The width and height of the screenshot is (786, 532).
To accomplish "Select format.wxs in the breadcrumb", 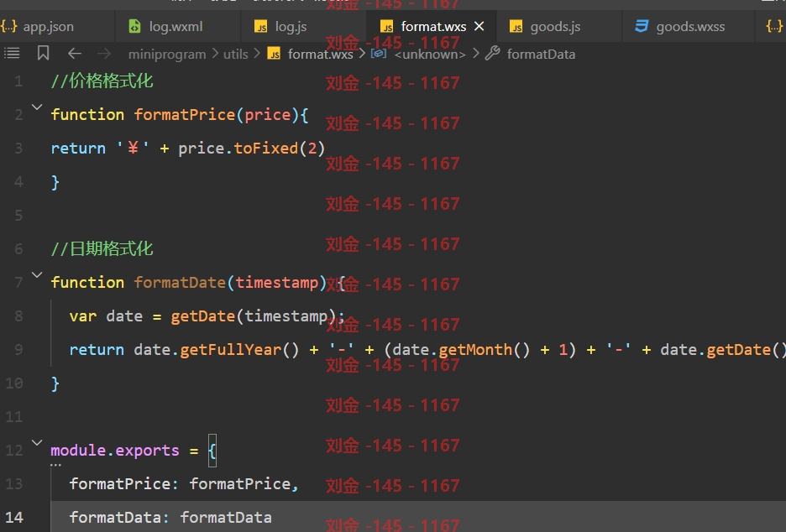I will click(320, 54).
